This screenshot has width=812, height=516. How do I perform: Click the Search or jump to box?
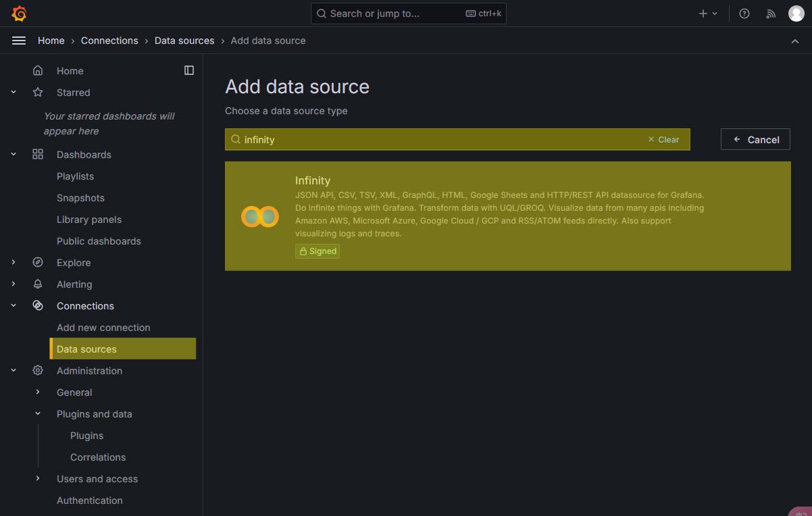pyautogui.click(x=408, y=14)
